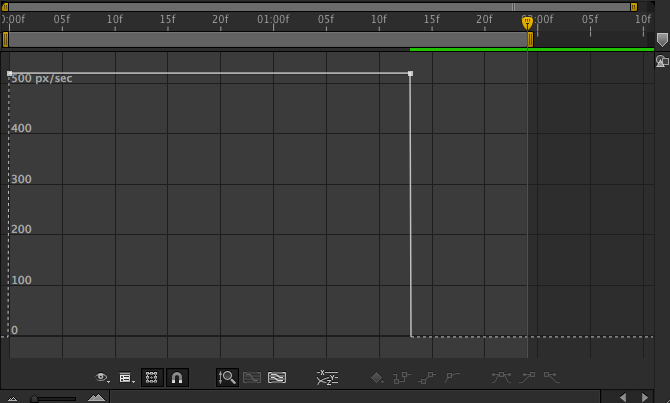Click the comp button below the marker bin
Image resolution: width=670 pixels, height=403 pixels.
662,62
